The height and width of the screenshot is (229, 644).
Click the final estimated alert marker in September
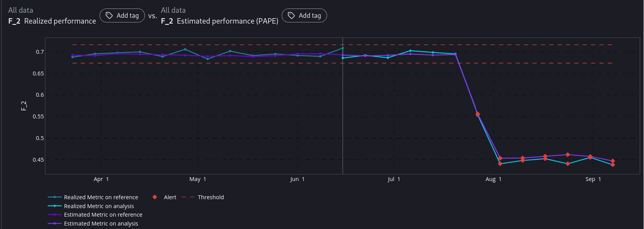coord(613,161)
